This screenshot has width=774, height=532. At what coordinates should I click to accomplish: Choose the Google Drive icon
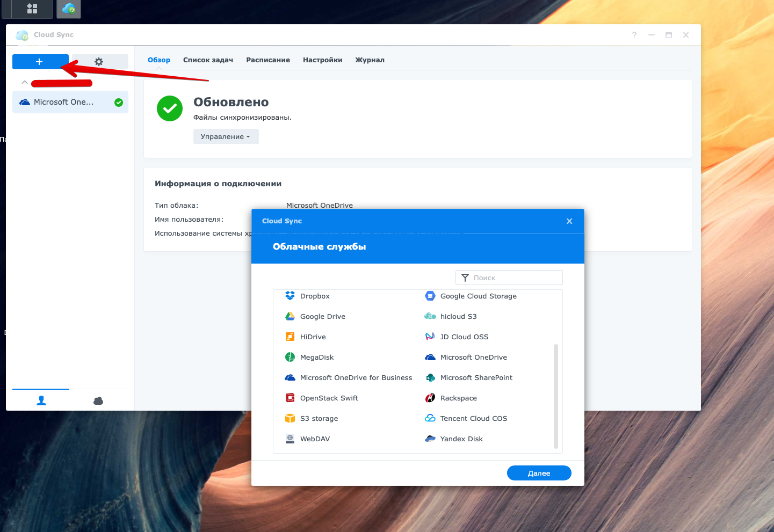(x=290, y=316)
